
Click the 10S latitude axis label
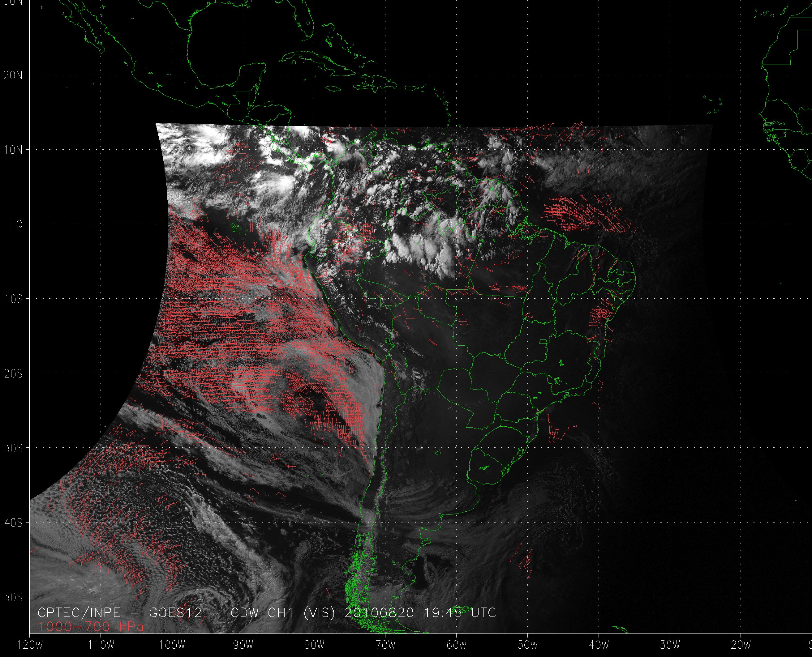coord(13,299)
